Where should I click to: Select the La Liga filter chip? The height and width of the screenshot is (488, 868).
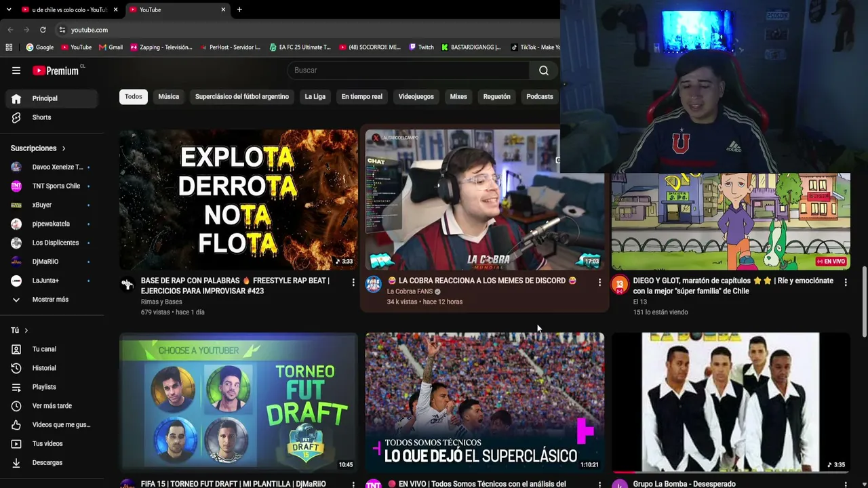[315, 96]
